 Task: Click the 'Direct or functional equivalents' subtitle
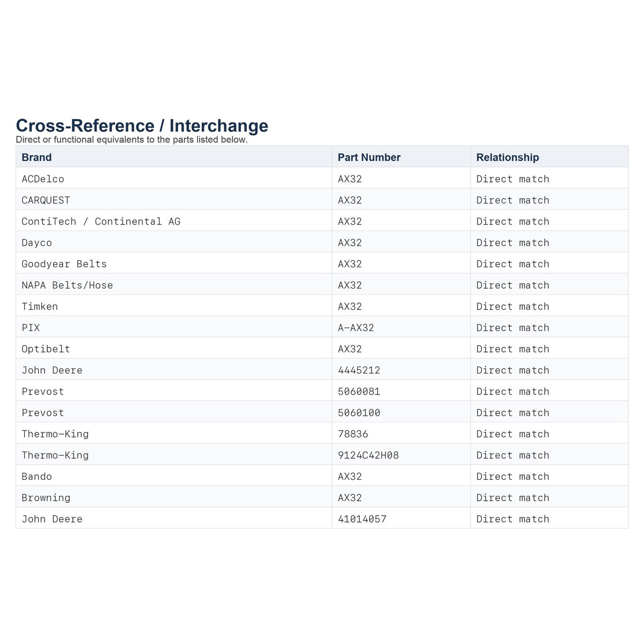131,140
